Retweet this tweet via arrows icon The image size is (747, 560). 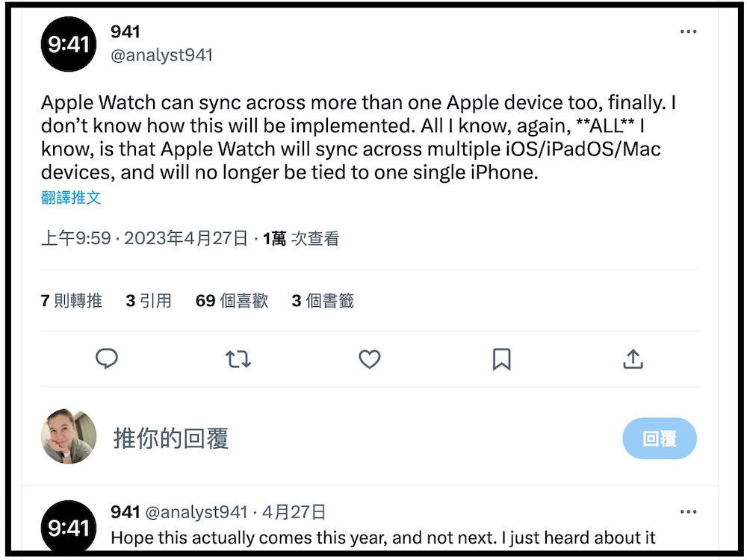pyautogui.click(x=238, y=360)
